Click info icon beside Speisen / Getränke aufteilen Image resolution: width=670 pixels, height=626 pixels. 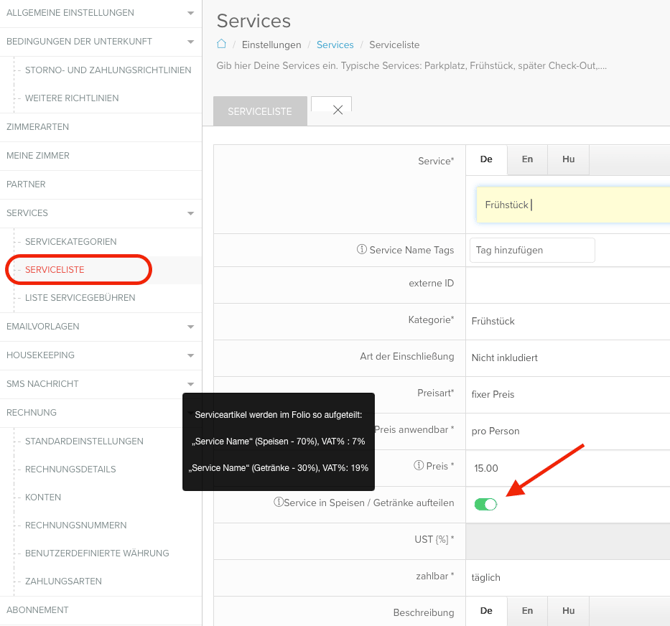click(278, 502)
